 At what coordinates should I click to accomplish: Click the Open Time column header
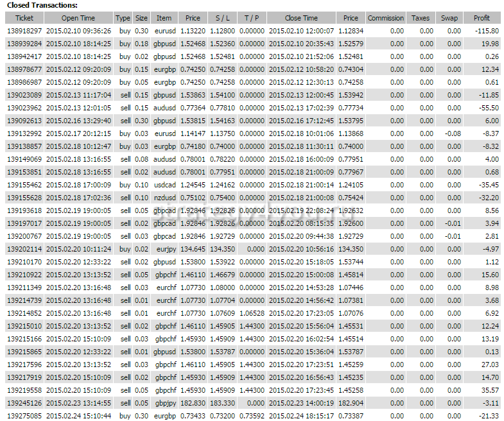coord(78,18)
